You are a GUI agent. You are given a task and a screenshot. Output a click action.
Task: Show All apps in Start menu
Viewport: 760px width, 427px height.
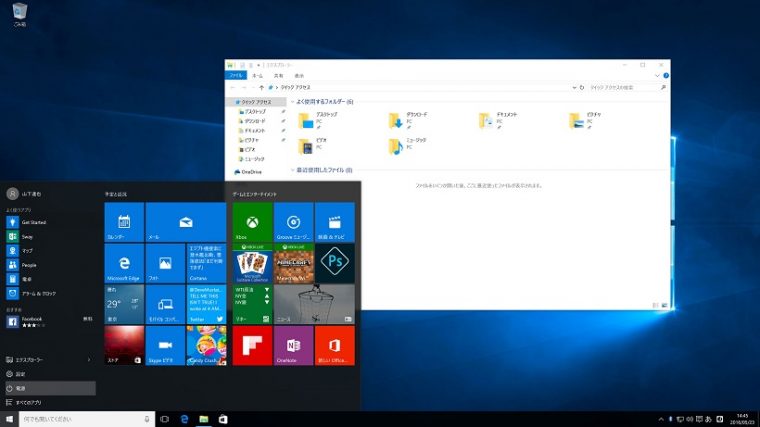tap(50, 402)
